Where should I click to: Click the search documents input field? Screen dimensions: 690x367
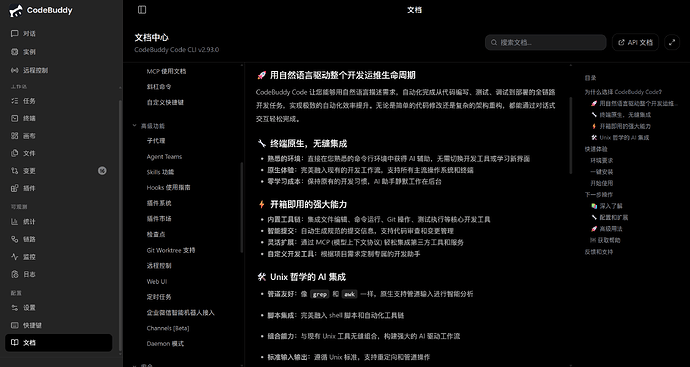(x=546, y=42)
